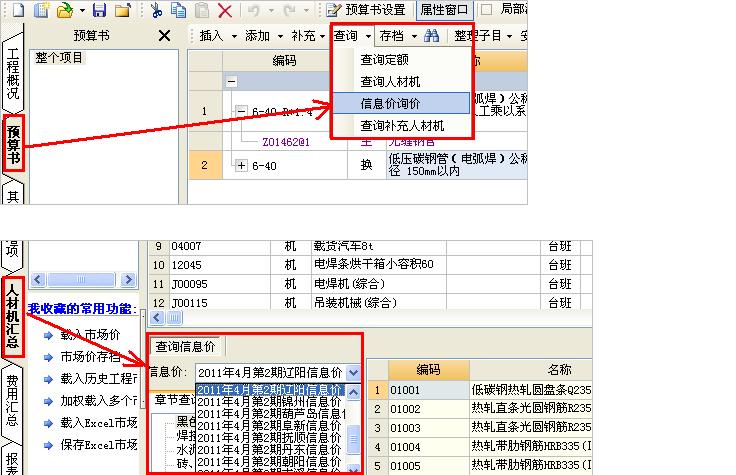Switch to the 费用汇总 side tab
The height and width of the screenshot is (475, 736).
coord(13,400)
